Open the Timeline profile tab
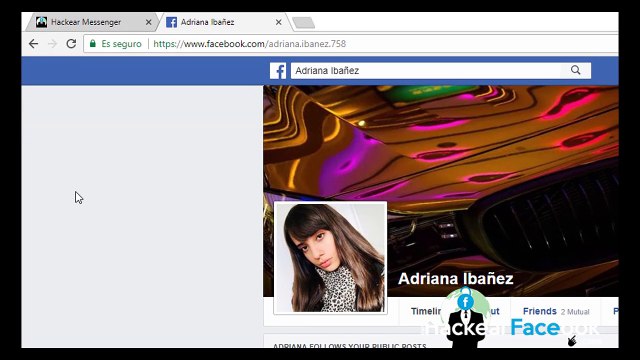The width and height of the screenshot is (640, 360). [x=426, y=311]
